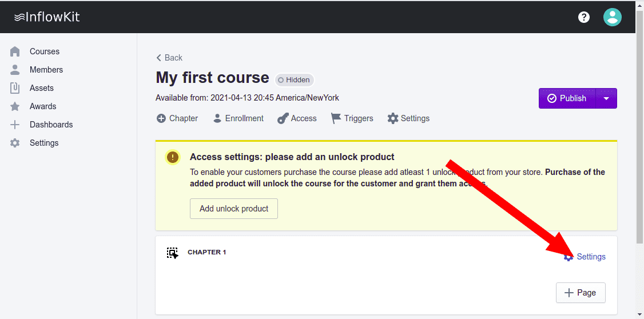
Task: Click the Courses home icon in sidebar
Action: point(15,51)
